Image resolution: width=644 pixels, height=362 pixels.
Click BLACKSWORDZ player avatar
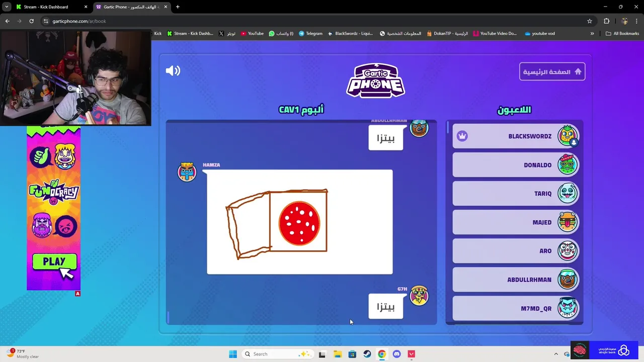[568, 136]
